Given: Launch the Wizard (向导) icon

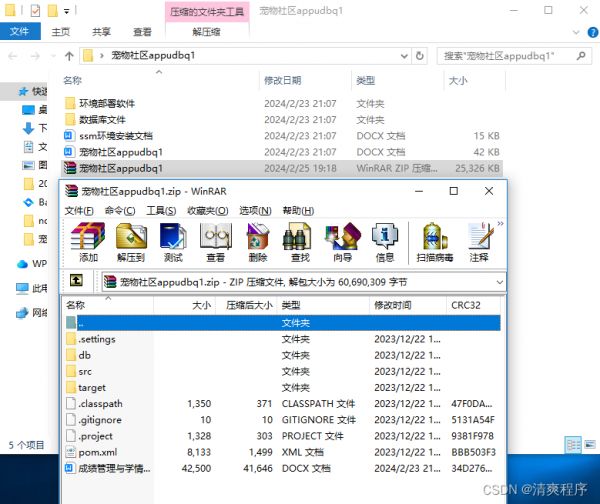Looking at the screenshot, I should [342, 242].
